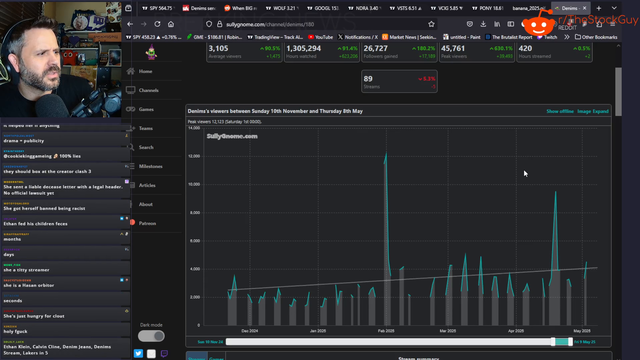Screen dimensions: 640x360
Task: Open The Brutalist Report bookmark
Action: tap(509, 37)
